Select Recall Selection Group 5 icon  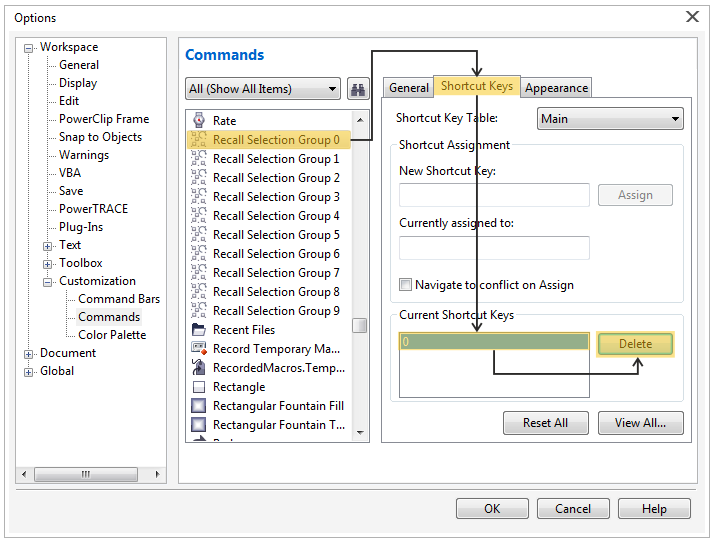(199, 234)
